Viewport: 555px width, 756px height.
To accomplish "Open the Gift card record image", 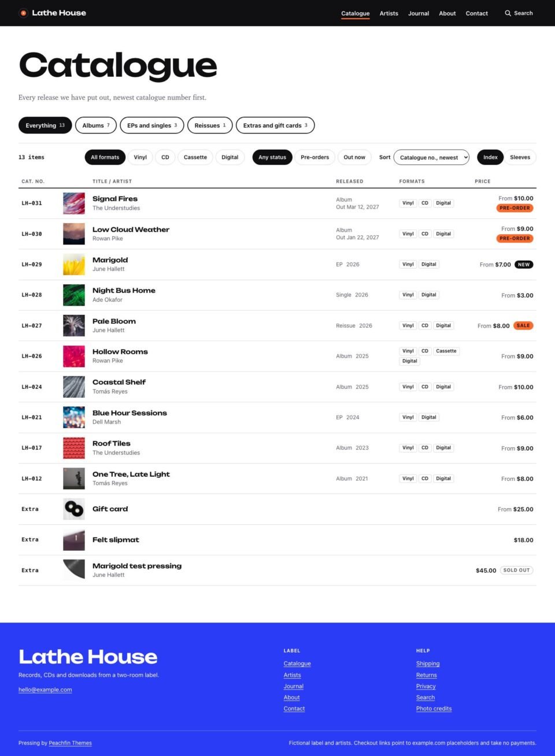I will (x=74, y=509).
